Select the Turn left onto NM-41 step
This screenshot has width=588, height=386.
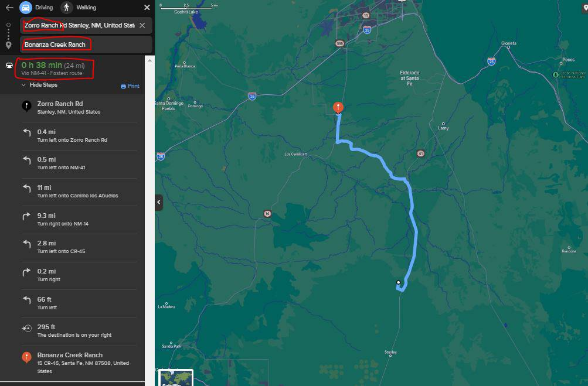tap(80, 164)
